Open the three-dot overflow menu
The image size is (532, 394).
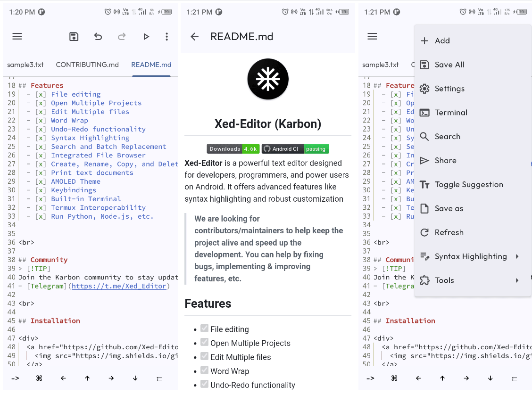(x=166, y=37)
